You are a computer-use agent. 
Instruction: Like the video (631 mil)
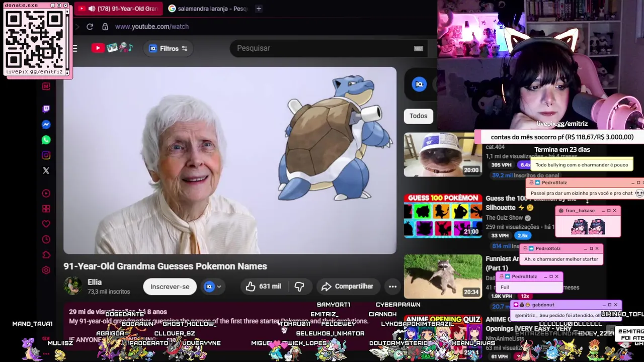(x=263, y=287)
